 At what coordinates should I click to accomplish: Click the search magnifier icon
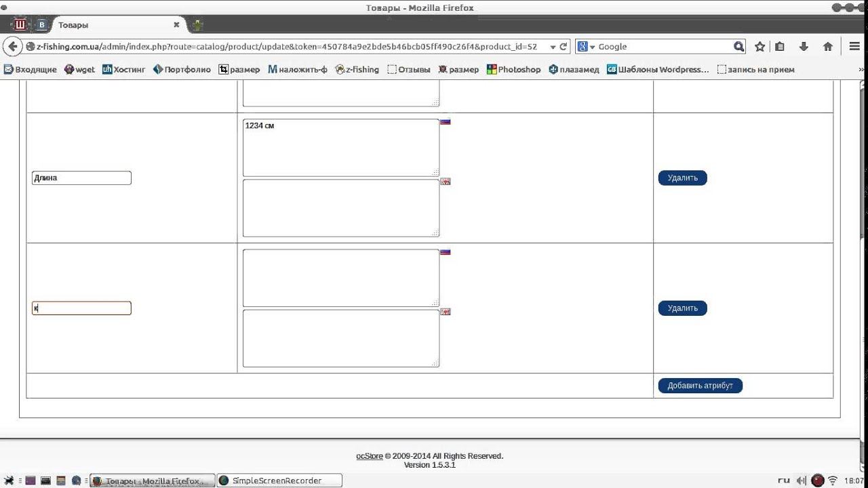(x=739, y=47)
